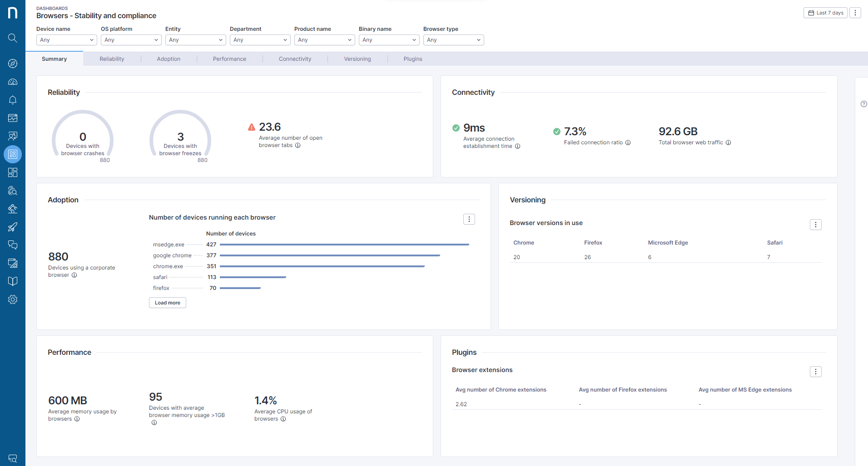Click the info icon next to Failed connection ratio
This screenshot has width=868, height=466.
coord(628,142)
